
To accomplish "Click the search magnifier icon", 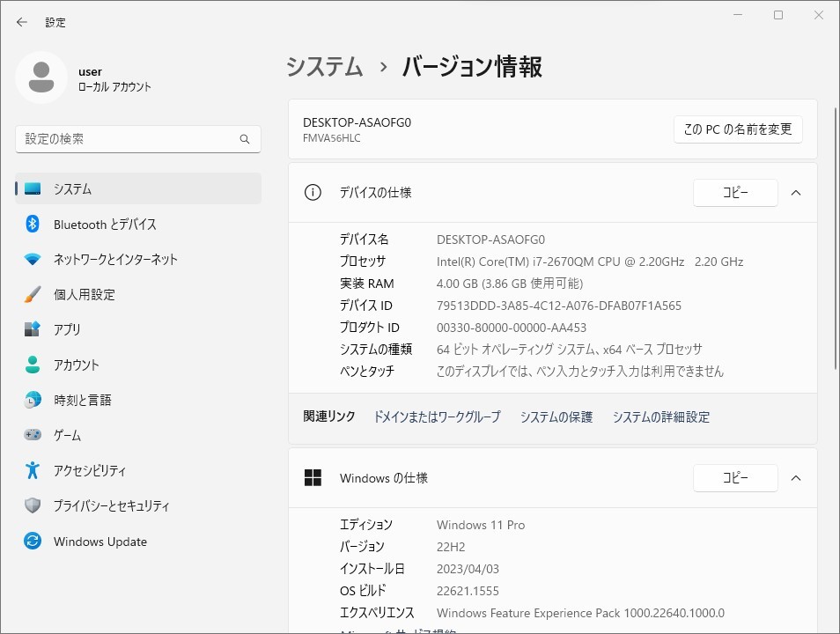I will pos(244,139).
